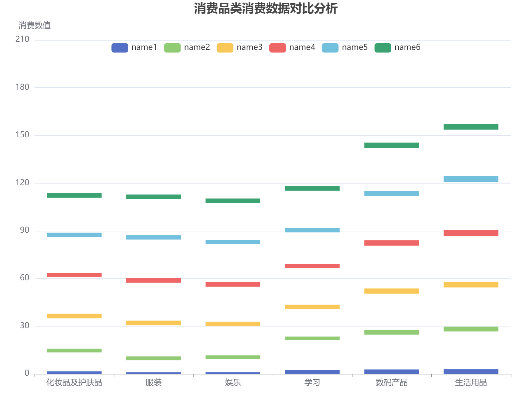Click the name4 red legend marker
This screenshot has height=399, width=532.
tap(277, 47)
